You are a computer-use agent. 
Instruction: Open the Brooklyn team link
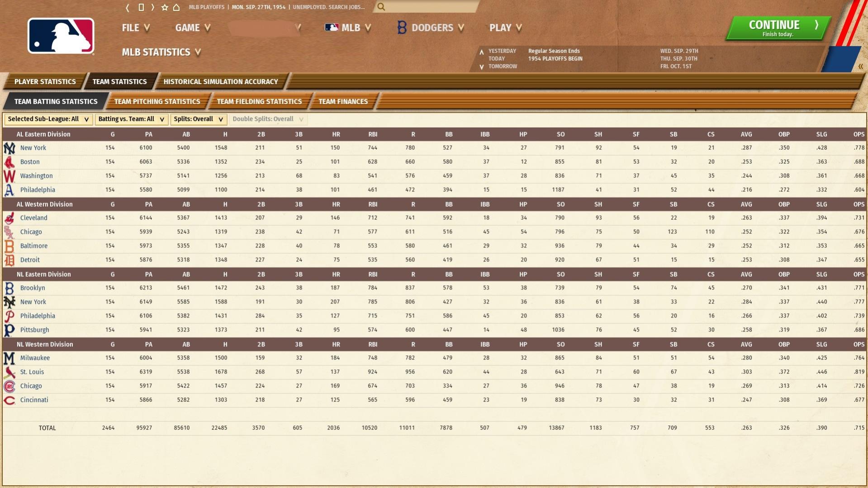click(33, 288)
